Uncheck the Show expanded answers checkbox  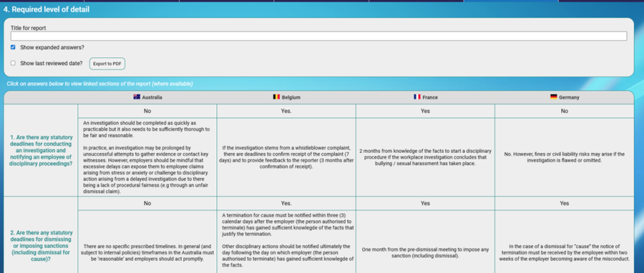click(13, 48)
